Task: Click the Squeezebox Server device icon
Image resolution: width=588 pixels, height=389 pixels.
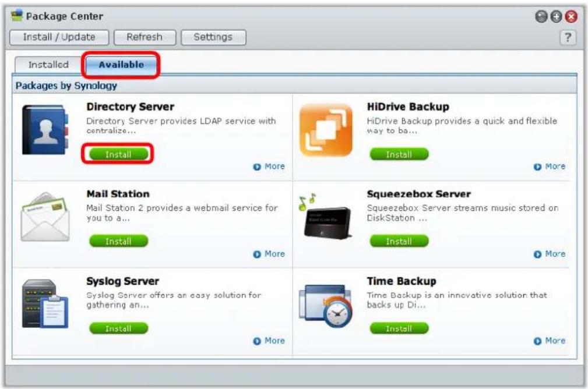Action: 325,217
